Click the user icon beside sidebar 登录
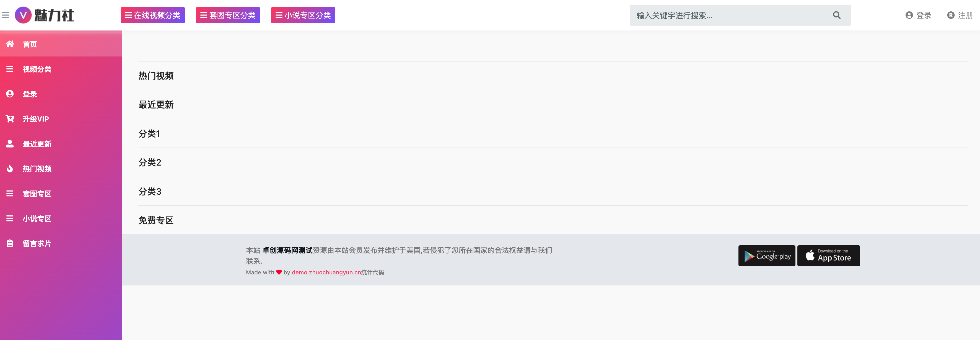The width and height of the screenshot is (980, 340). click(10, 94)
